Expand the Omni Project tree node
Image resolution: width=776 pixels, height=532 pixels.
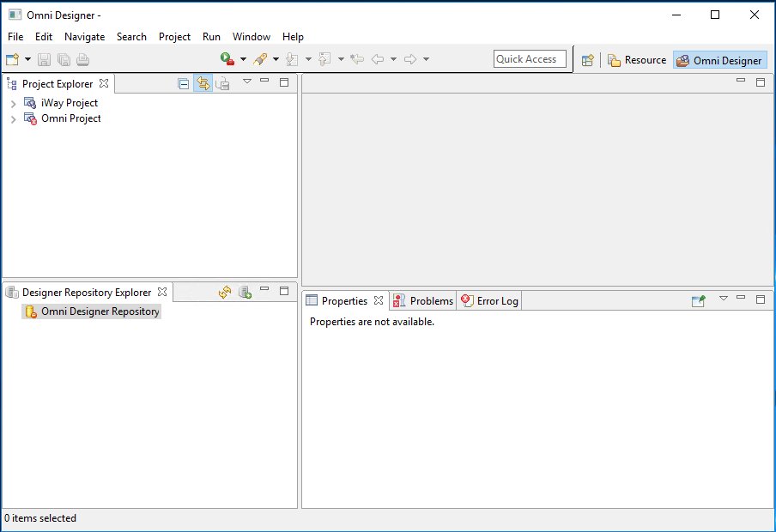[x=14, y=118]
